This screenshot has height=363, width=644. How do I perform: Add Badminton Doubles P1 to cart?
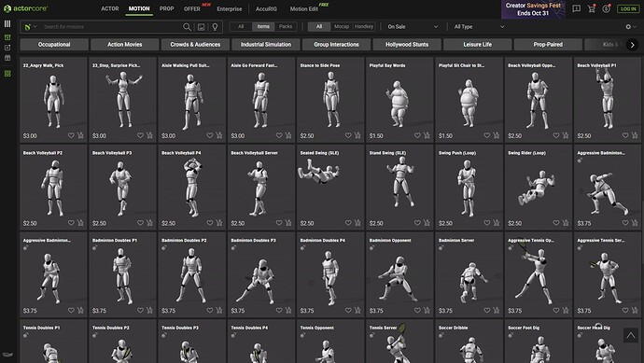[149, 310]
